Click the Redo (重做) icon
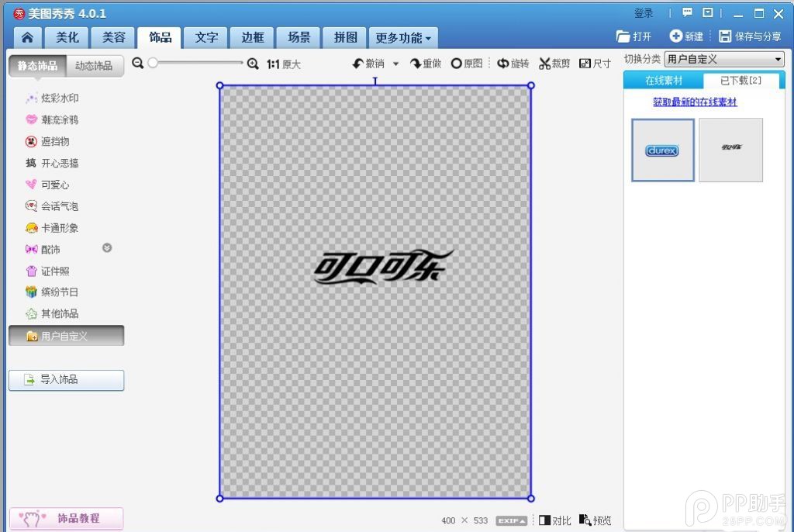794x532 pixels. tap(416, 64)
